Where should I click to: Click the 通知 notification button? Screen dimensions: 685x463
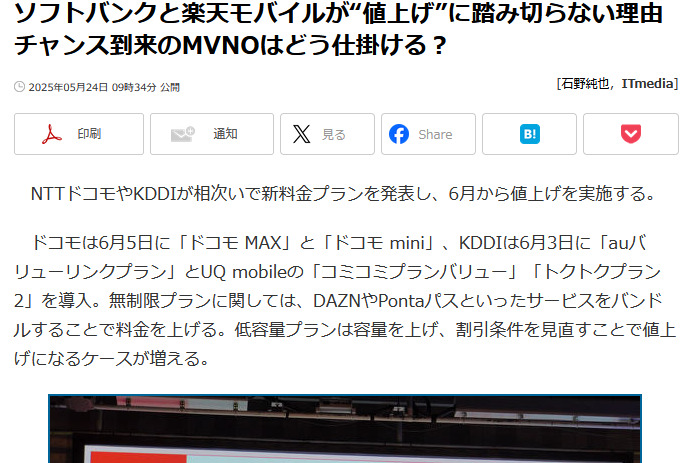tap(212, 134)
